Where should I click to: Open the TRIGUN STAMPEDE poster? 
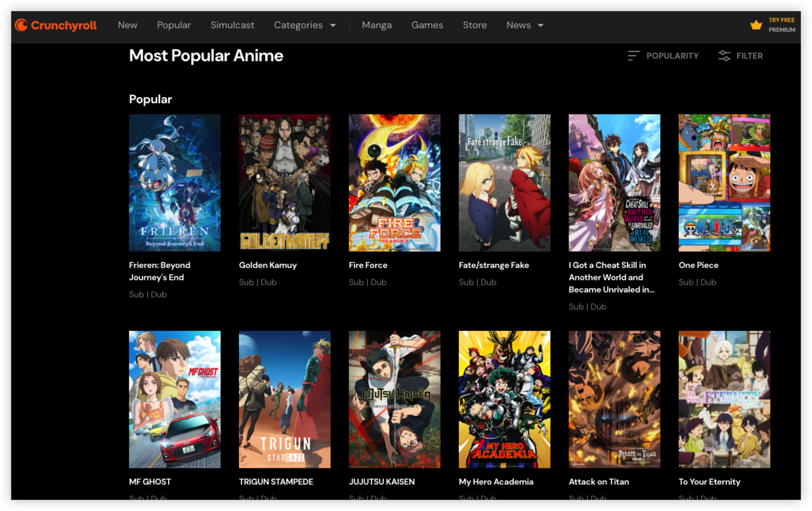[285, 399]
